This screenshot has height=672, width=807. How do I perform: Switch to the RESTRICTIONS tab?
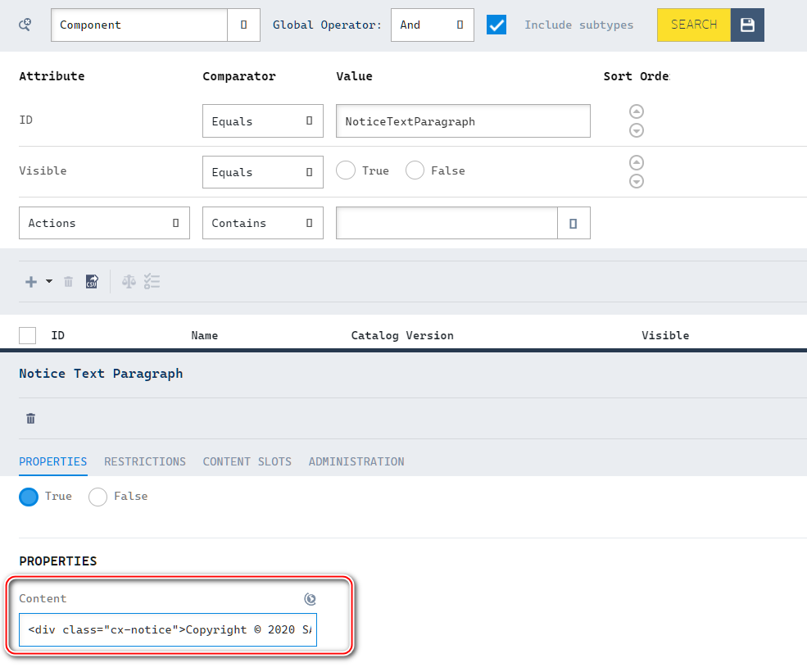(145, 461)
